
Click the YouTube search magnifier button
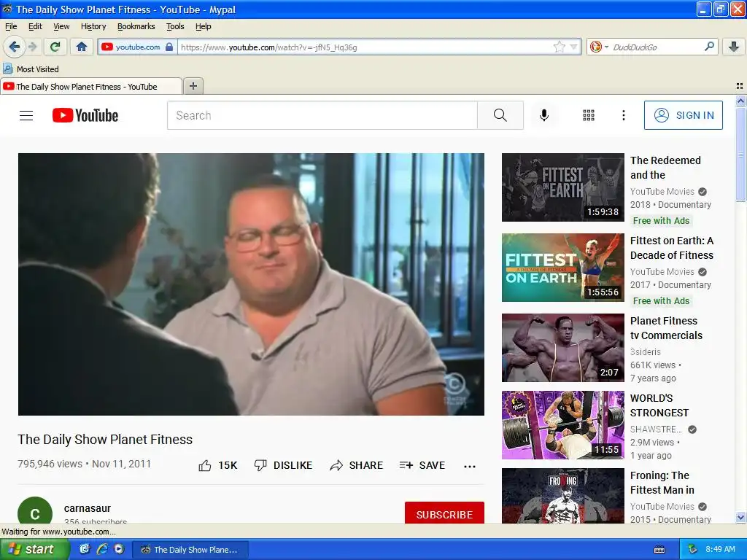pyautogui.click(x=500, y=115)
